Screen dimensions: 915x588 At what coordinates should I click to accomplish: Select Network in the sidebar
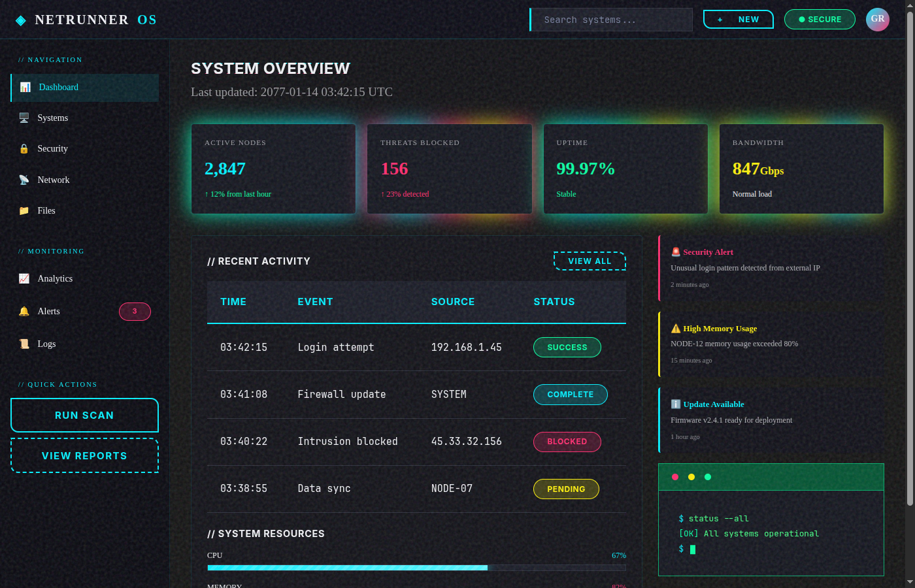pos(84,180)
